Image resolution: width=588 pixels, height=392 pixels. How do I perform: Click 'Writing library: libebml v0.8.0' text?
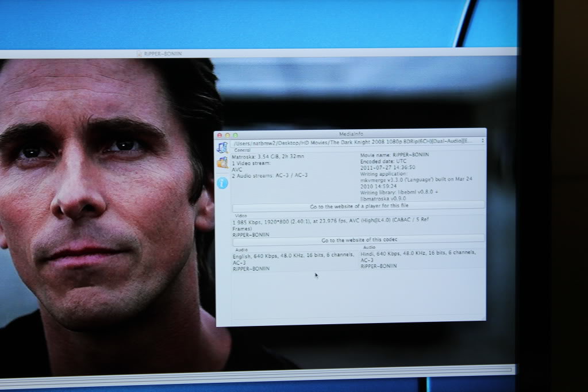click(x=399, y=192)
